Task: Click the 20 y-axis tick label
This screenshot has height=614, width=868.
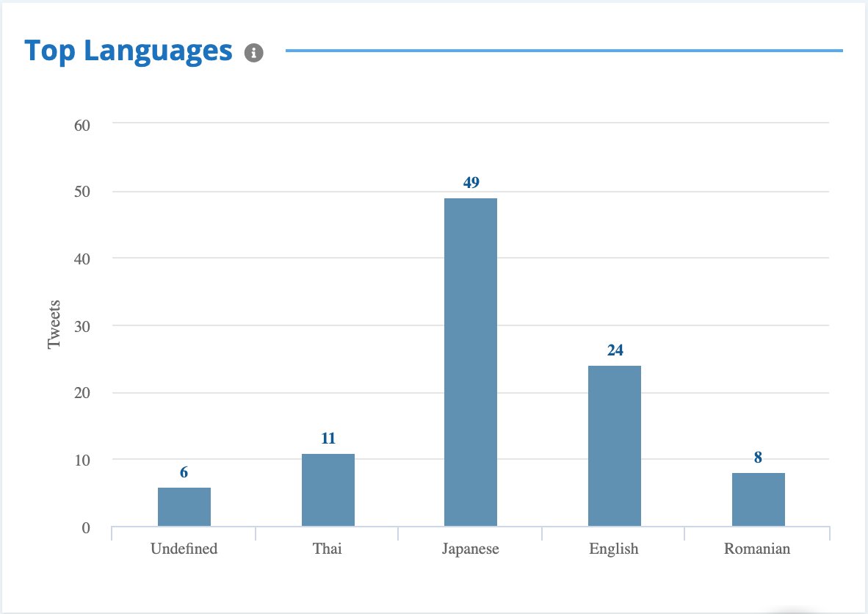Action: 82,393
